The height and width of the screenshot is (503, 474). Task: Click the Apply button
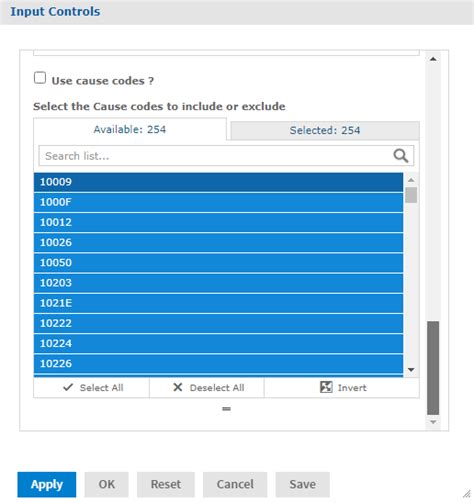click(x=47, y=484)
